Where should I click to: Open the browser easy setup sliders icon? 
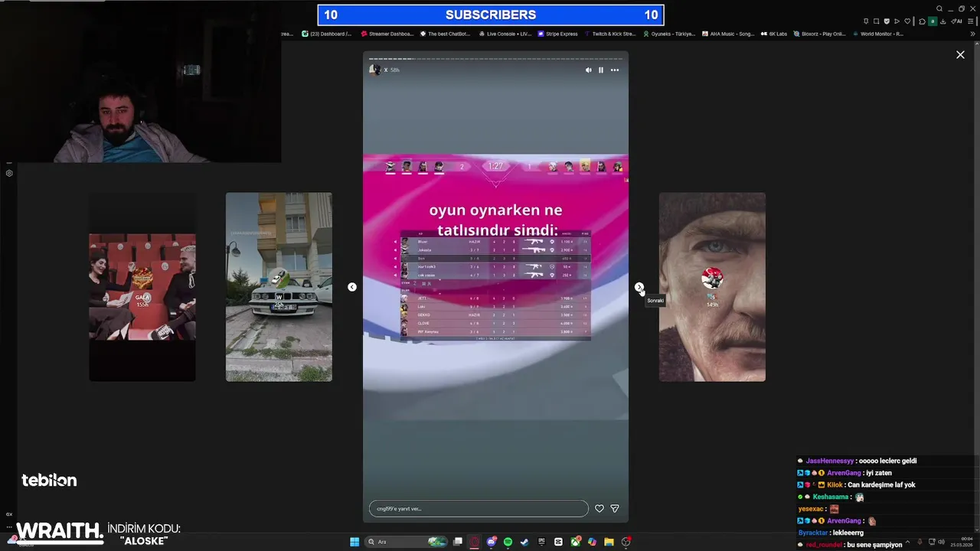971,21
